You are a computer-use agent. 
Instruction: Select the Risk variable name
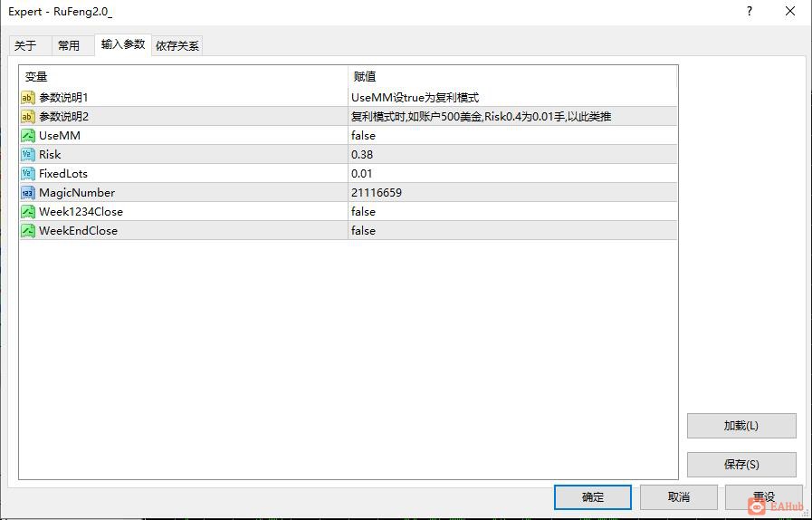point(50,155)
